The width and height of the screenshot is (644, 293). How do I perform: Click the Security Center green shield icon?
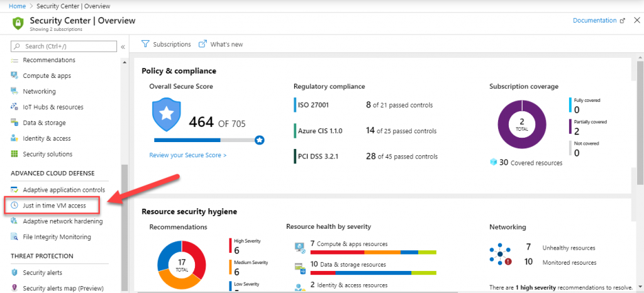pyautogui.click(x=18, y=23)
